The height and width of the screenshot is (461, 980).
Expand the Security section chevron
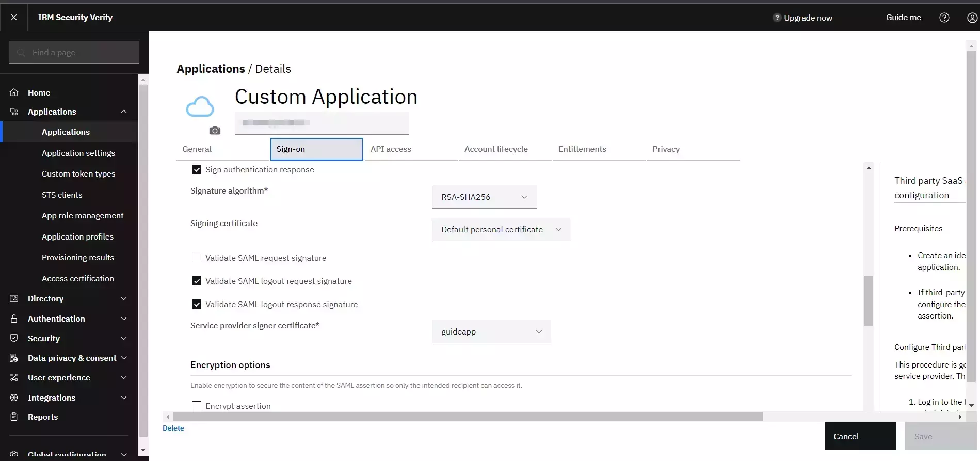(x=124, y=338)
